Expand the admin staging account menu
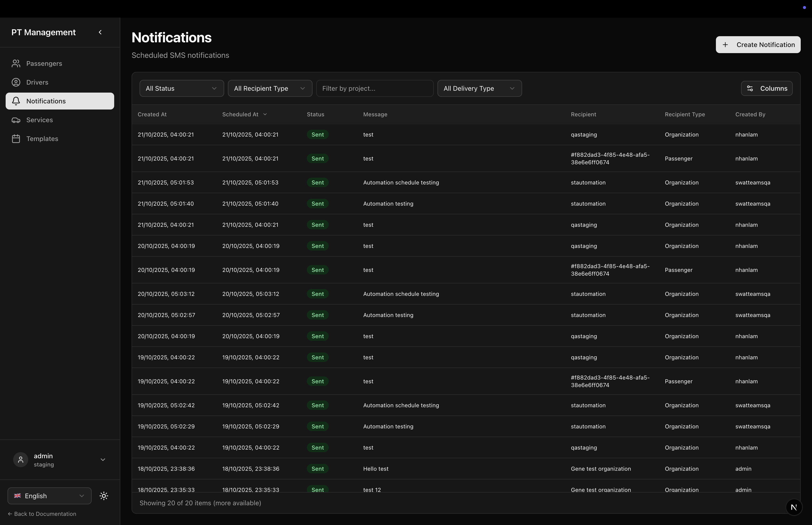Image resolution: width=812 pixels, height=525 pixels. pos(103,459)
